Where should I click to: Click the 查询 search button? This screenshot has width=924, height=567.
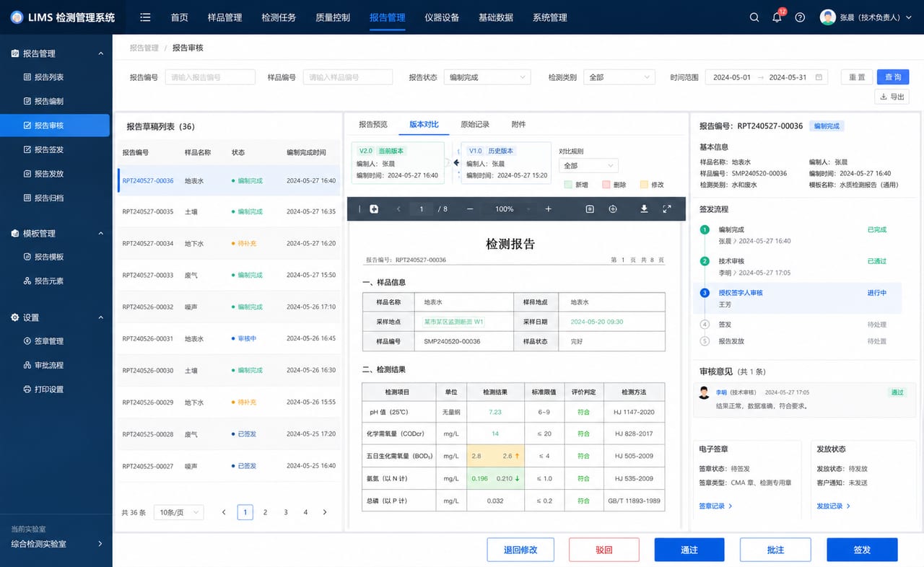click(893, 77)
